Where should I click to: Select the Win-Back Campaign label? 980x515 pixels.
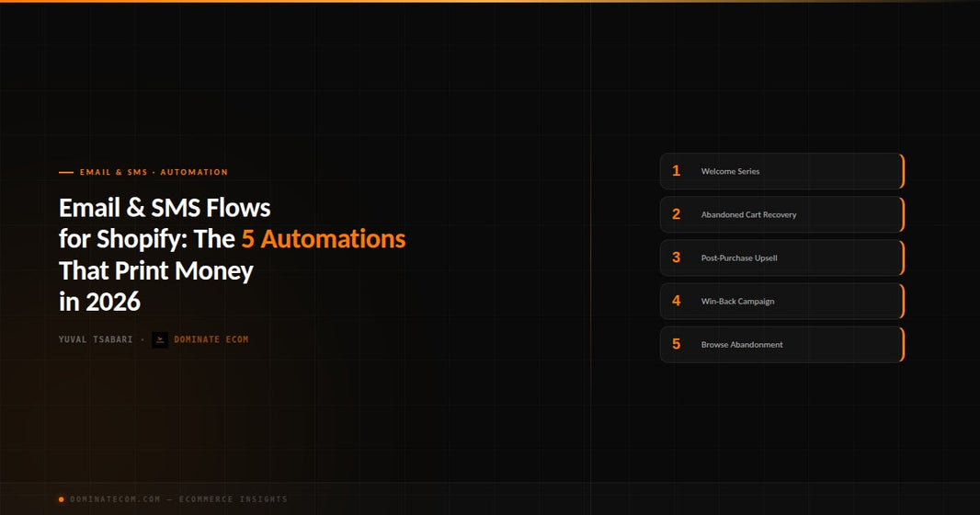737,302
